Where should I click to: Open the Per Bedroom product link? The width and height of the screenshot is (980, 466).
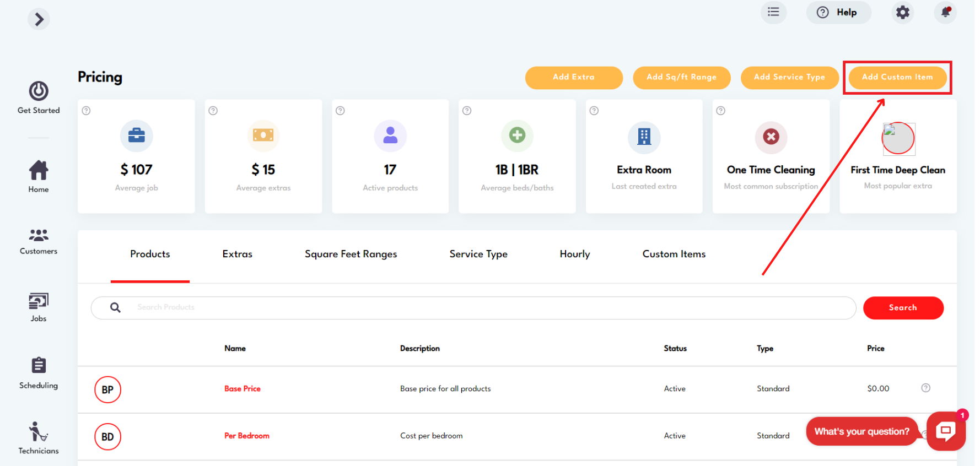pos(247,436)
